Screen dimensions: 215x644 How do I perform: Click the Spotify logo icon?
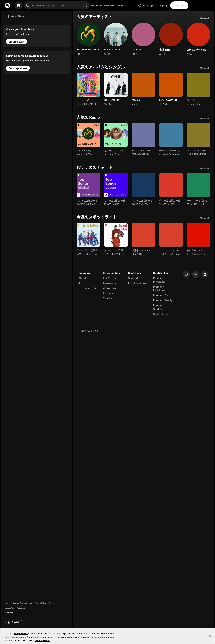(x=8, y=5)
